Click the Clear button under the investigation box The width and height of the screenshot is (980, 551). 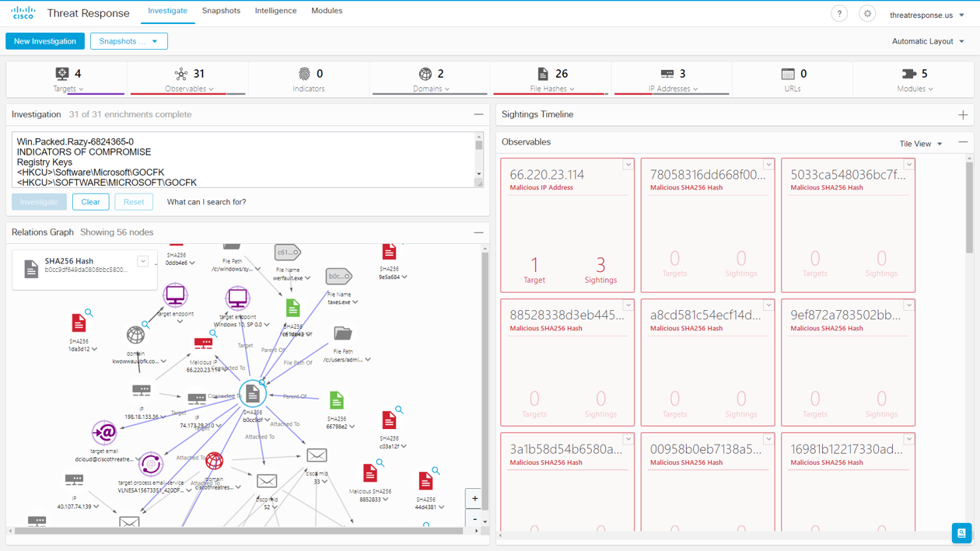[90, 201]
